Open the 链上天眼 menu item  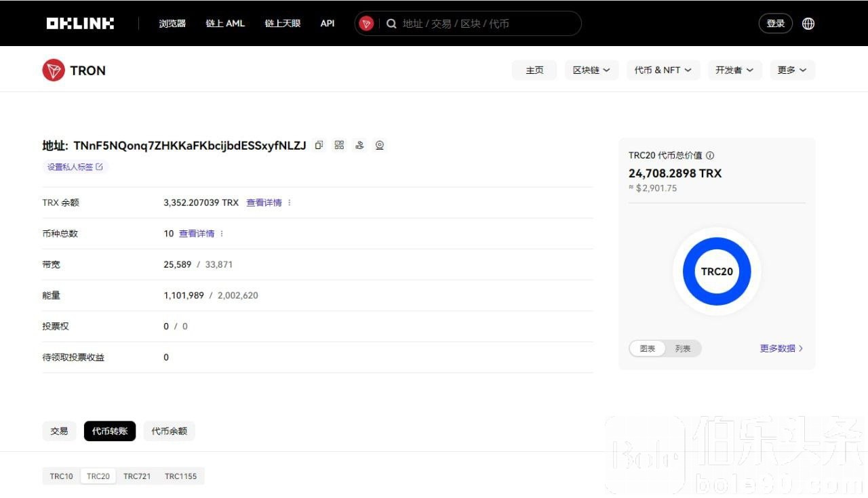tap(282, 24)
